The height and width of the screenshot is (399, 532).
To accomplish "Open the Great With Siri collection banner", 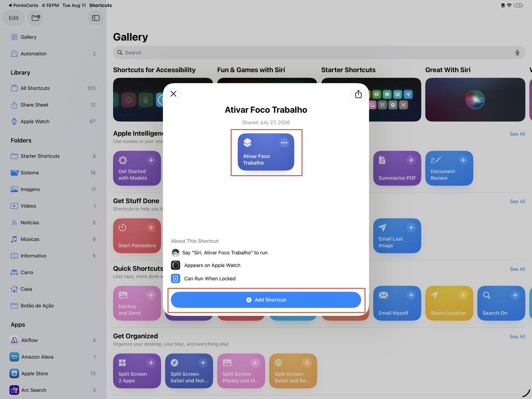I will click(475, 100).
